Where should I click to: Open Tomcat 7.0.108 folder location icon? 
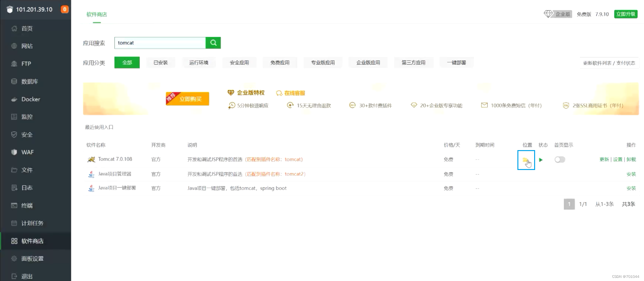click(526, 160)
